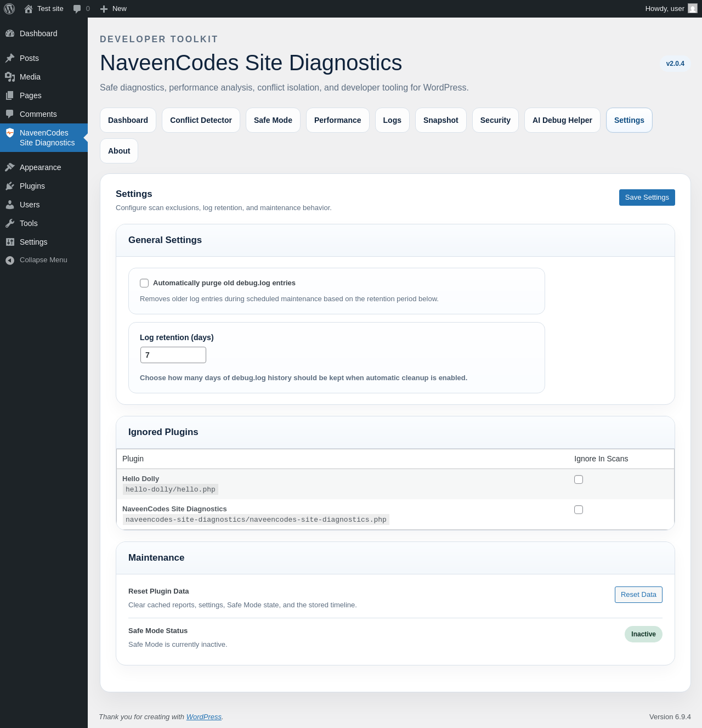This screenshot has width=702, height=728.
Task: Check ignore box for NaveenCodes Site Diagnostics
Action: coord(579,510)
